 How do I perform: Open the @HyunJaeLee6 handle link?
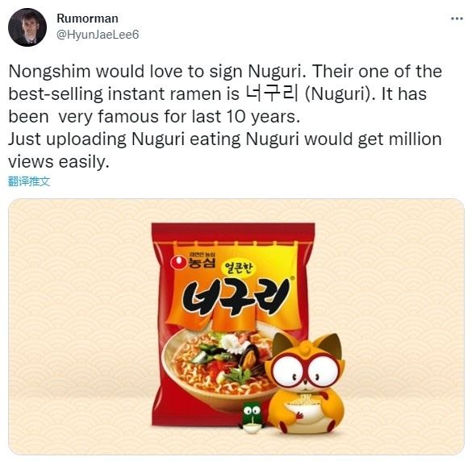tap(98, 35)
